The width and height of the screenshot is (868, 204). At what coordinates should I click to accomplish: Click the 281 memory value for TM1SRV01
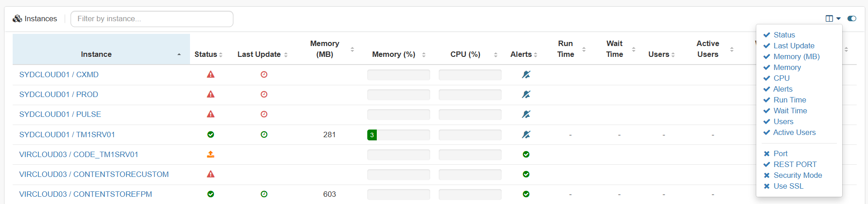pyautogui.click(x=329, y=134)
